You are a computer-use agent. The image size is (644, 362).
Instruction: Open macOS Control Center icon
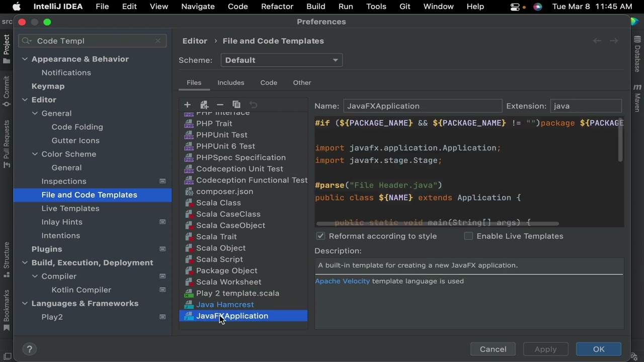pos(515,7)
